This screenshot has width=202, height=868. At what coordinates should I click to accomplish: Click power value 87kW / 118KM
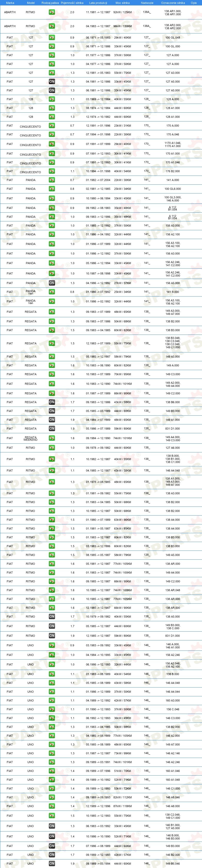tap(122, 806)
